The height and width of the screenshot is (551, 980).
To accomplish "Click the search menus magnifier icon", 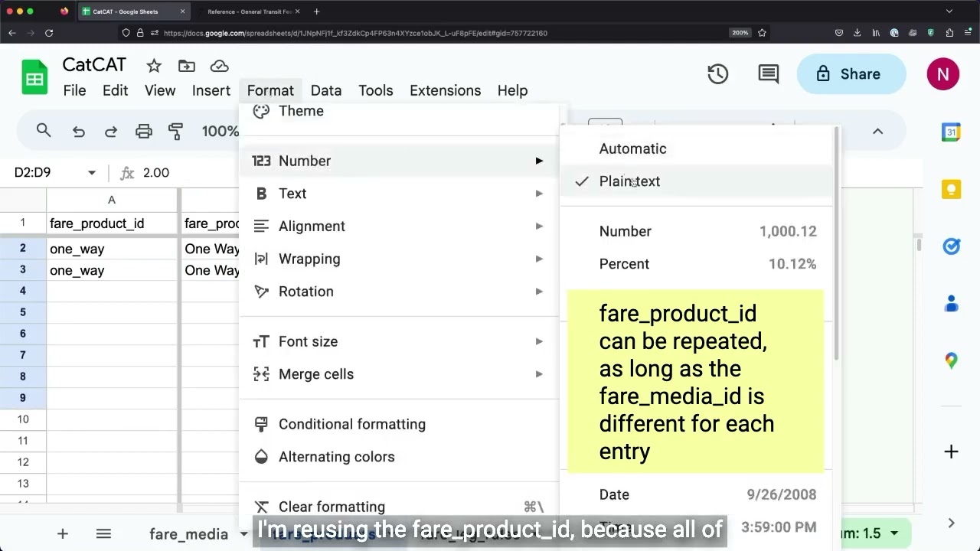I will (x=44, y=131).
